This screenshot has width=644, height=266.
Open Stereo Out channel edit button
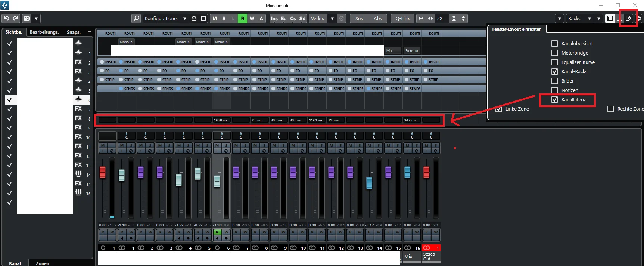tap(435, 151)
